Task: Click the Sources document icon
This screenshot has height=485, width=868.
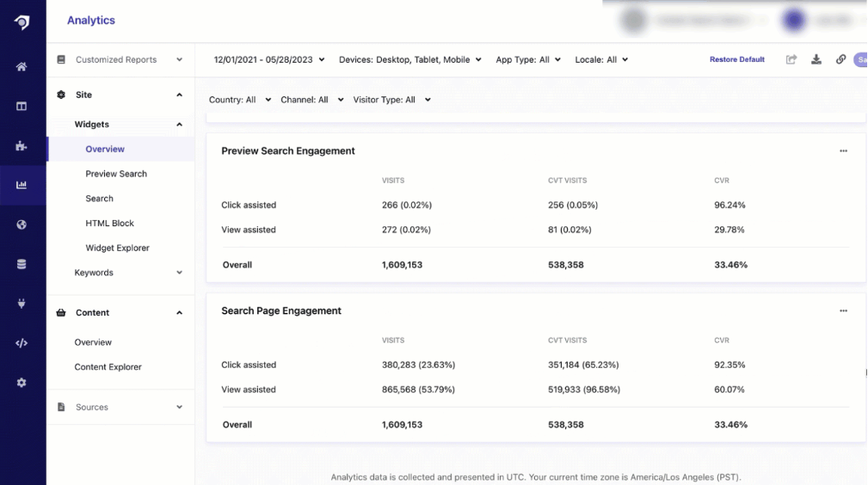Action: click(x=61, y=407)
